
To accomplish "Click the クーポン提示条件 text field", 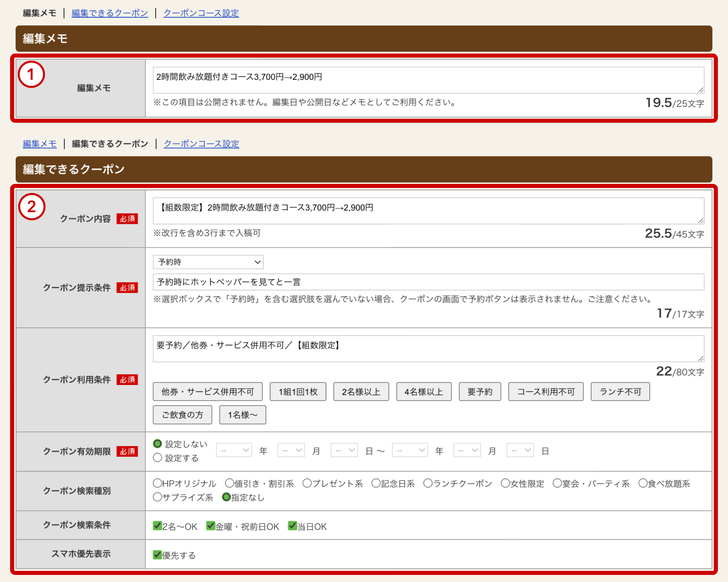I will point(428,282).
